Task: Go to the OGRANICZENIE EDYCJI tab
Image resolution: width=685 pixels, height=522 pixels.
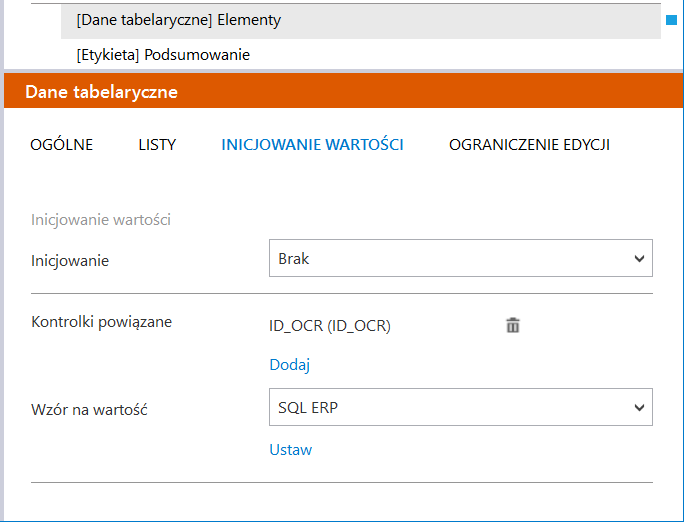Action: (529, 144)
